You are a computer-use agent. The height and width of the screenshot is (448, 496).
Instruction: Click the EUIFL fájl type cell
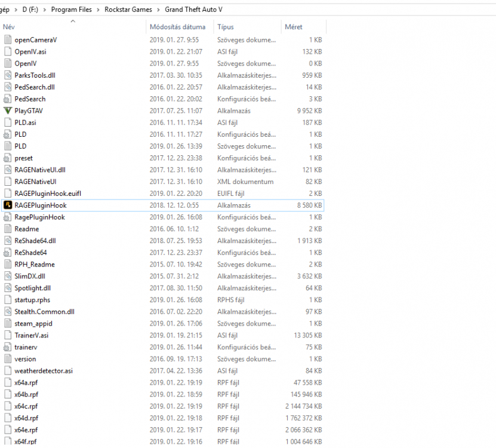tap(230, 194)
